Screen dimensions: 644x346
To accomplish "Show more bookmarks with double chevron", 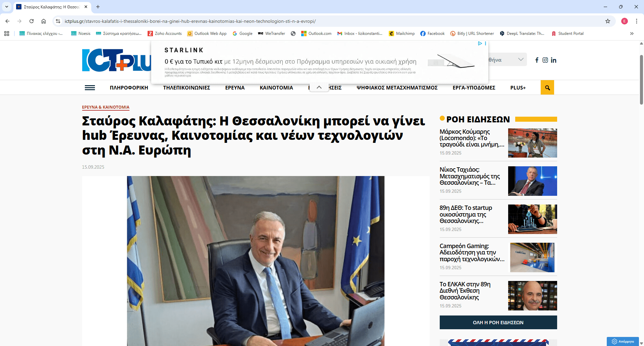I will [632, 34].
